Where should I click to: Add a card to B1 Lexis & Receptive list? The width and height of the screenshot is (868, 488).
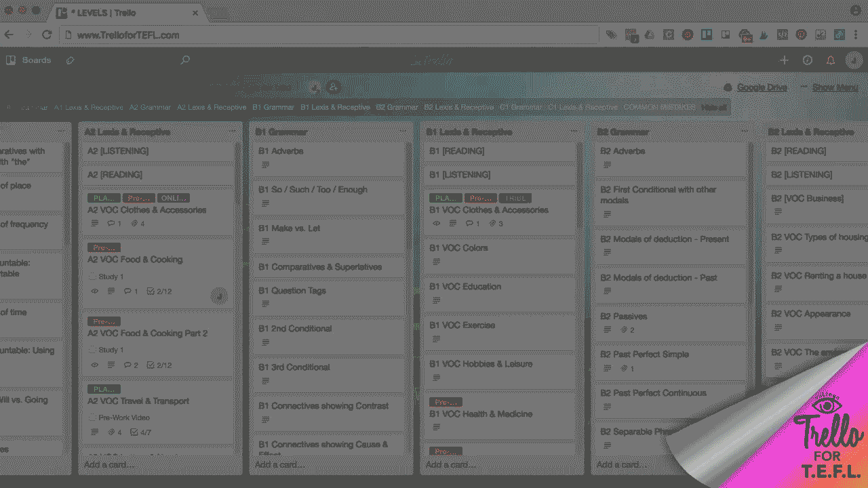coord(450,464)
